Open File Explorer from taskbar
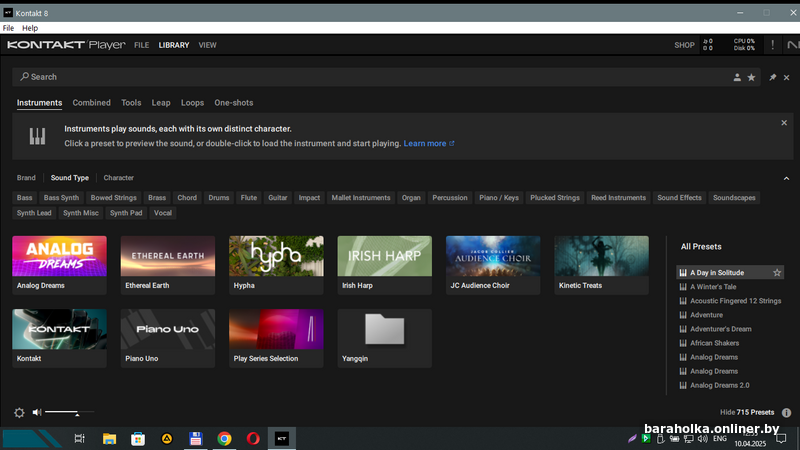This screenshot has height=450, width=800. (x=109, y=439)
